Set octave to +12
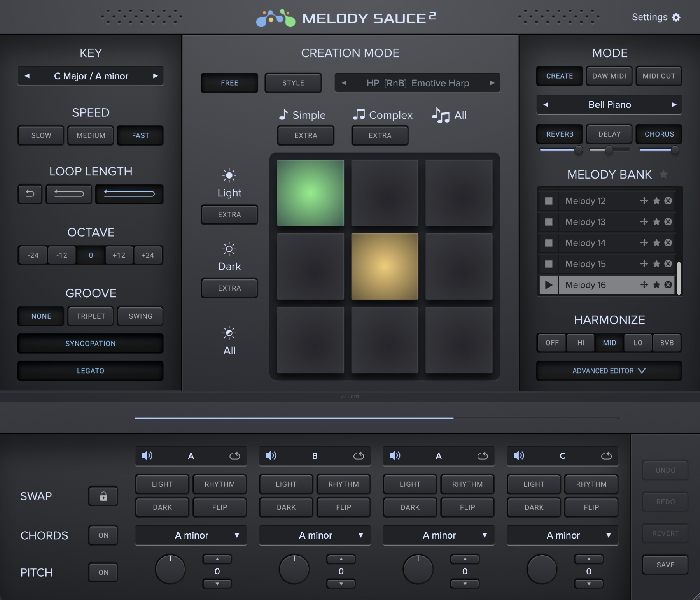This screenshot has height=600, width=700. pos(119,255)
